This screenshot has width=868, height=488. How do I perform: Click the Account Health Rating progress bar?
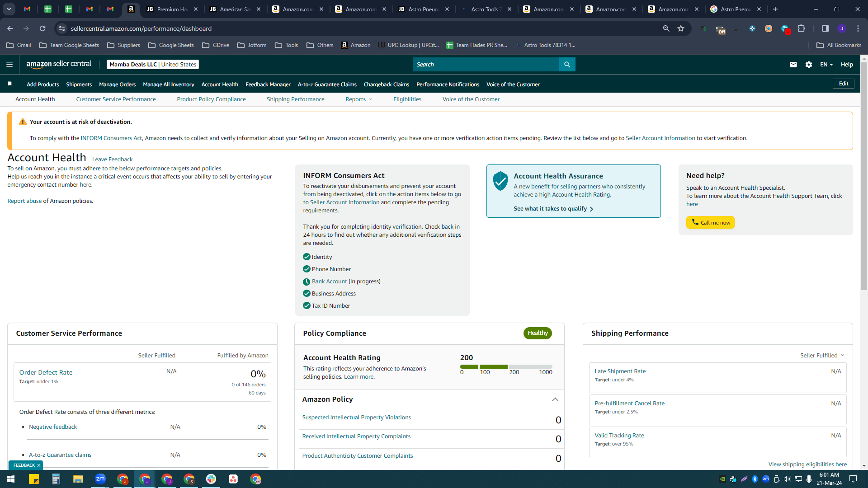[506, 366]
